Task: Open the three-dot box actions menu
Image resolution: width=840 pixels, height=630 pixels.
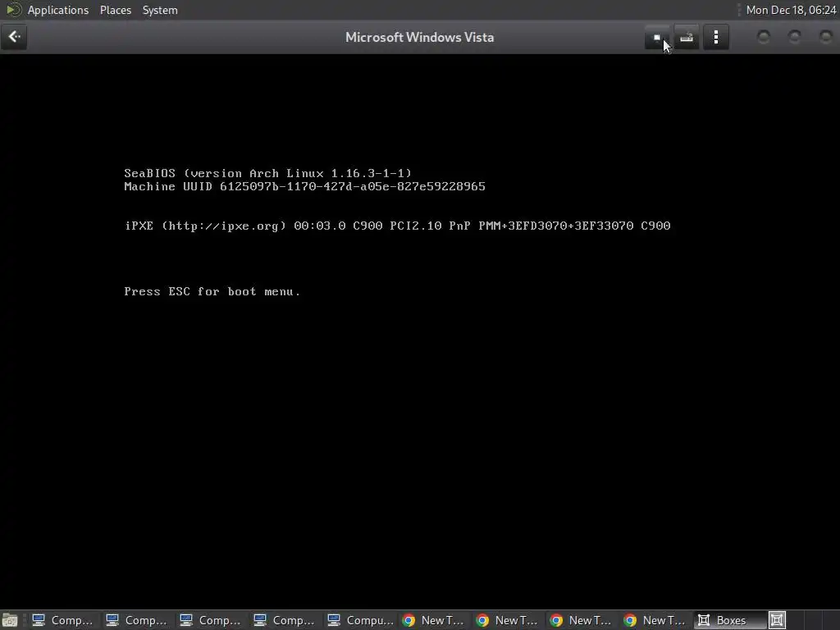Action: pyautogui.click(x=715, y=37)
